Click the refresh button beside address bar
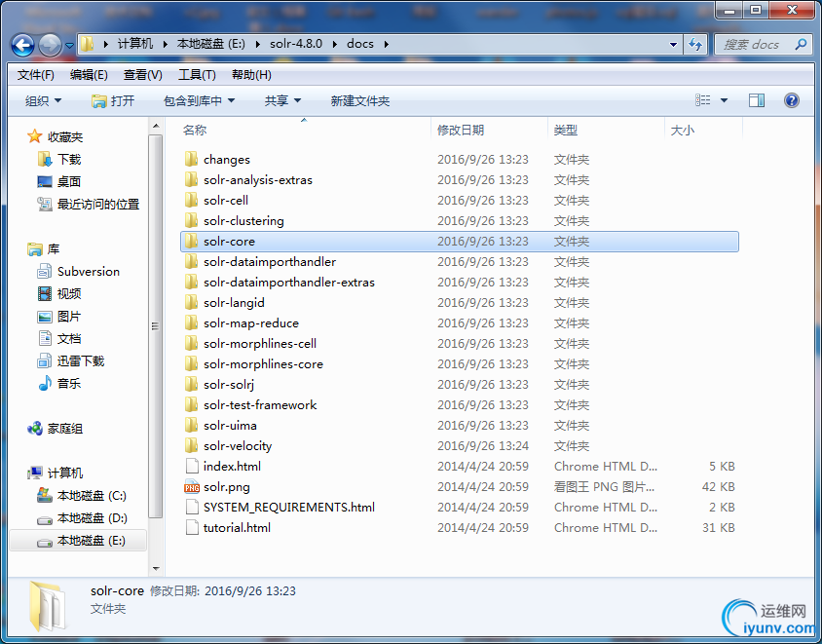The image size is (822, 644). pyautogui.click(x=695, y=45)
